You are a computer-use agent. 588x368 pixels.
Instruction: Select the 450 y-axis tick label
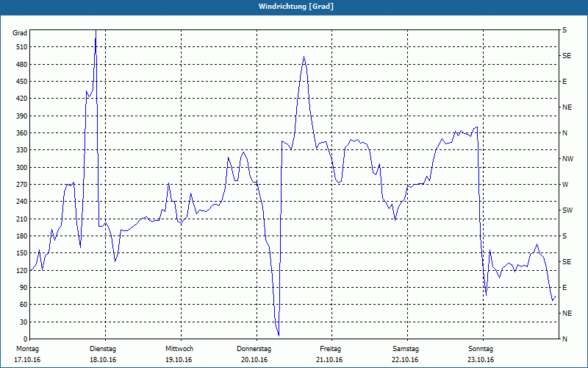(x=22, y=82)
